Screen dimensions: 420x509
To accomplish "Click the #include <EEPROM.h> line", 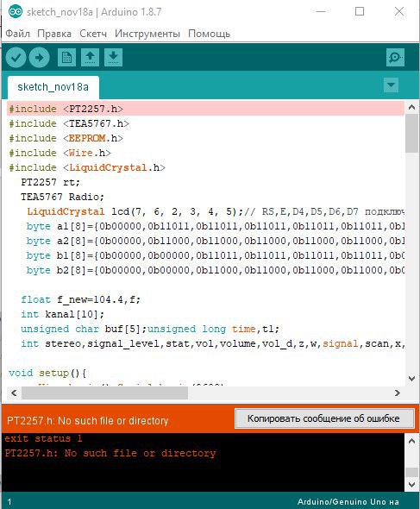I will pos(66,138).
